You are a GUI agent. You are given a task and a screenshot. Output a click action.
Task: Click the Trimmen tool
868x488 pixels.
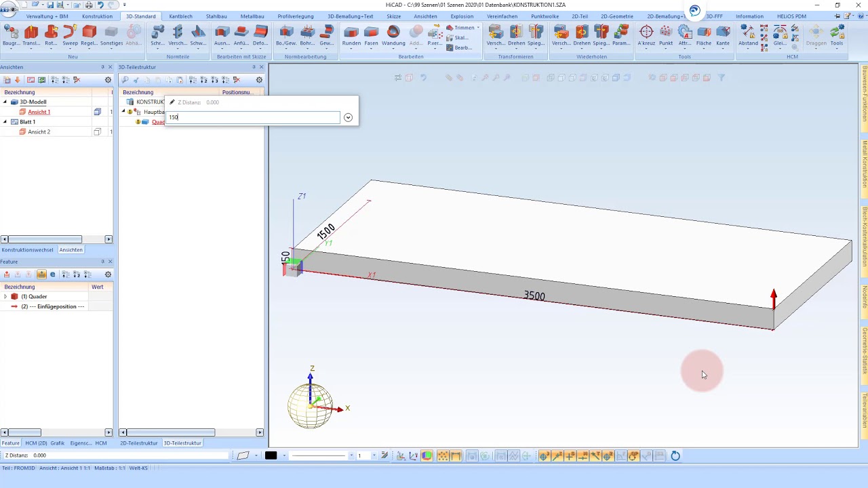pos(461,28)
